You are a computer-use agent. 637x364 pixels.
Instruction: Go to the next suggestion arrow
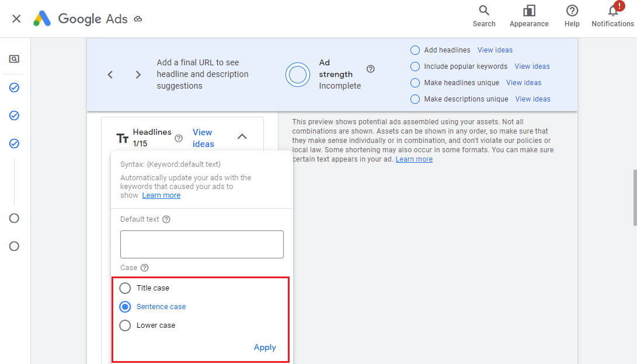point(138,75)
